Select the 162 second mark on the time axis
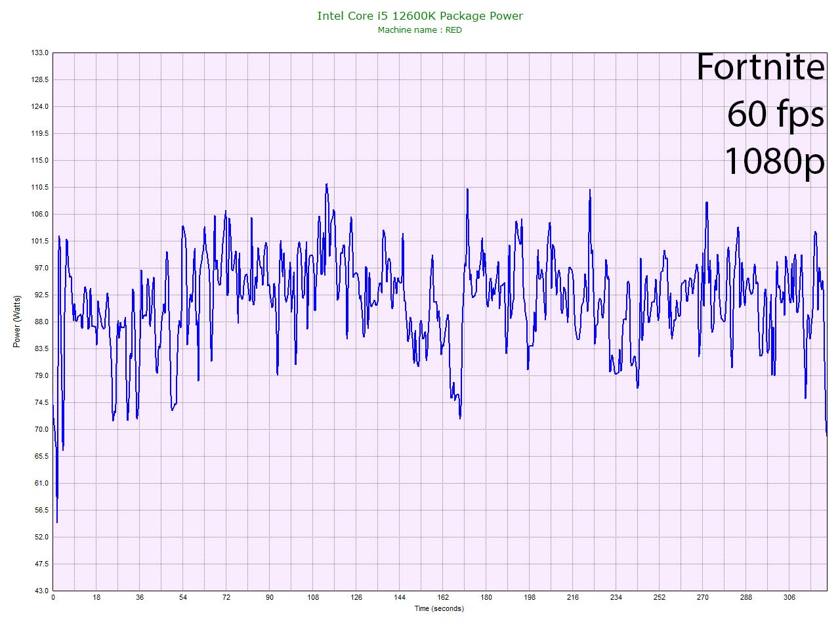 pyautogui.click(x=443, y=597)
